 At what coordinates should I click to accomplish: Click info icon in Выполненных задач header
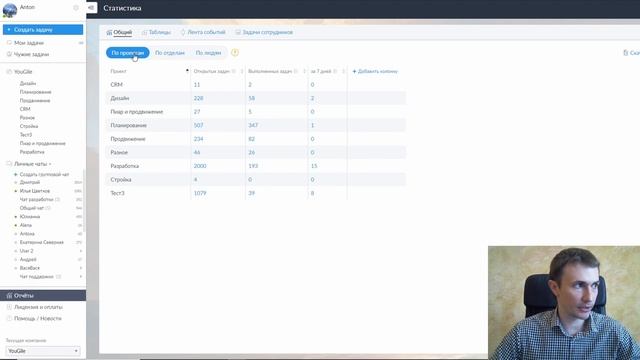(x=296, y=71)
